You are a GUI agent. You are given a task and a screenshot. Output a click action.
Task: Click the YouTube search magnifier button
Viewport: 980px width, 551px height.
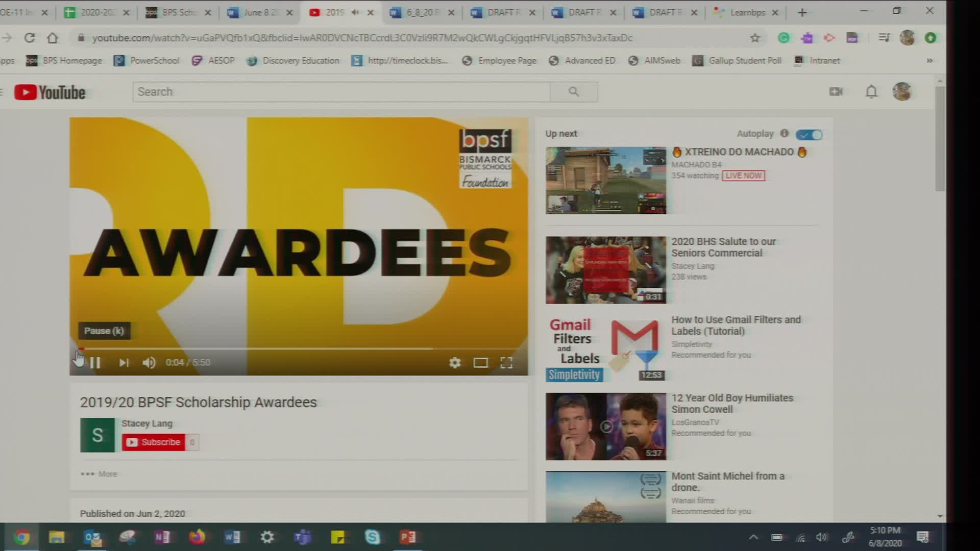[x=574, y=92]
